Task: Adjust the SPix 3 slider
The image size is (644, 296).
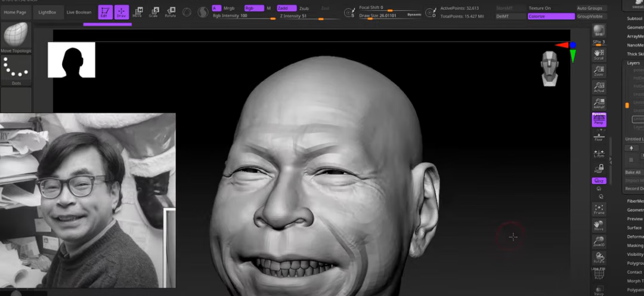Action: (599, 43)
